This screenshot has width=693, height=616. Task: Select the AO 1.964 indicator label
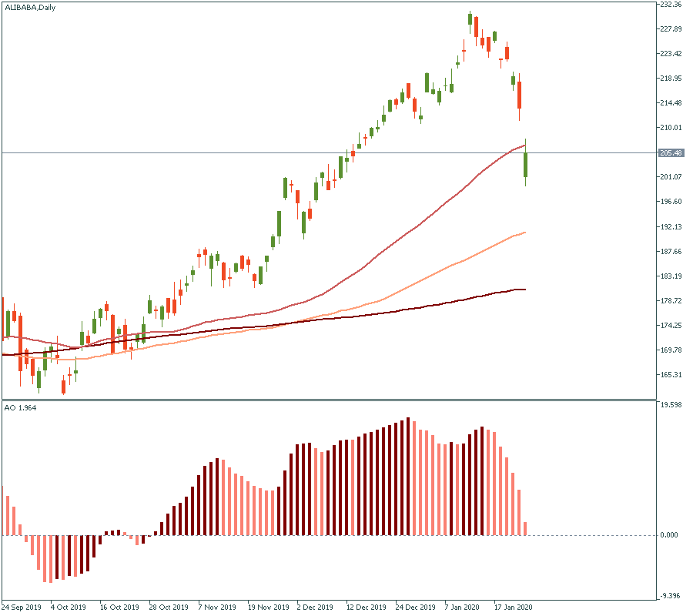(x=20, y=407)
